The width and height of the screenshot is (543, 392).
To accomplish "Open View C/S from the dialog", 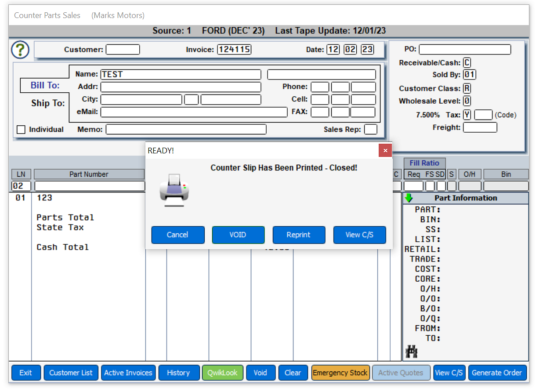I will [x=359, y=235].
